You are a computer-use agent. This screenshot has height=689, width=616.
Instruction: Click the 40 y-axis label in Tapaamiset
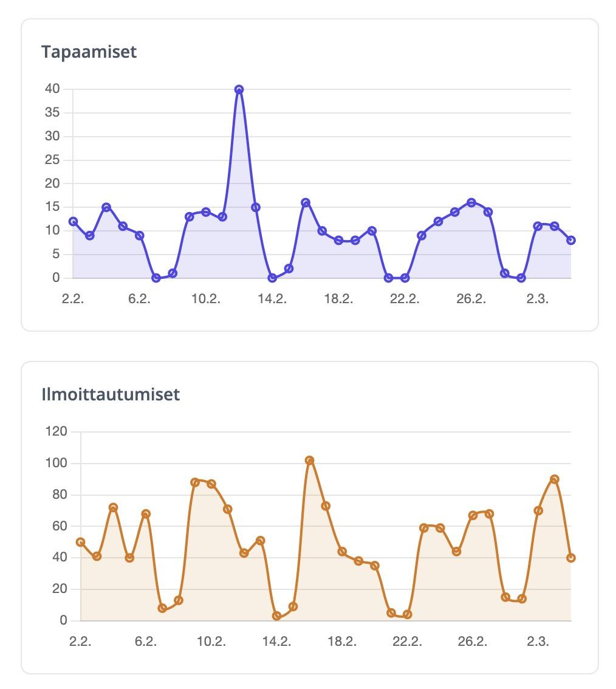click(x=52, y=89)
